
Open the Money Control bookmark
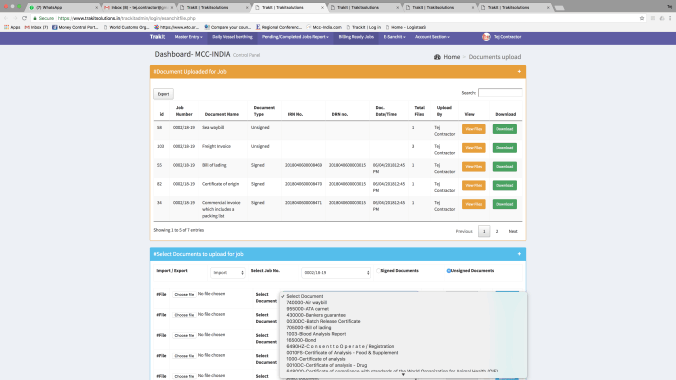(x=75, y=27)
